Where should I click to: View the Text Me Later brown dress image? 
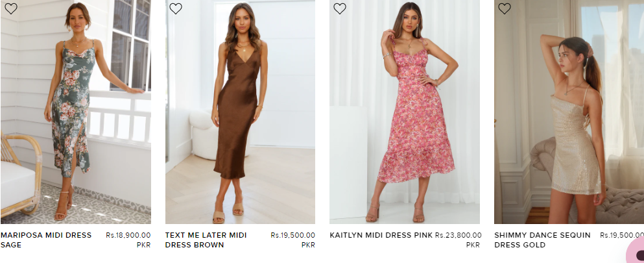(240, 117)
